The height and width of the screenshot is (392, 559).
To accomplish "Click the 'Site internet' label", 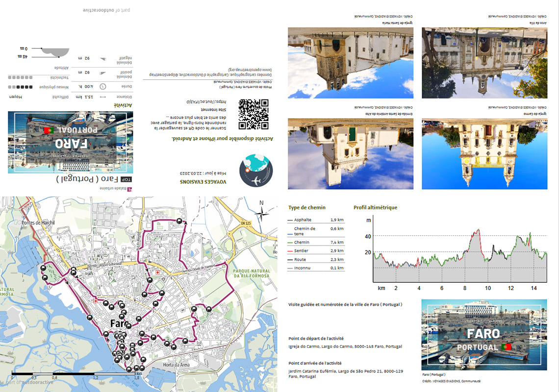I will tap(213, 110).
